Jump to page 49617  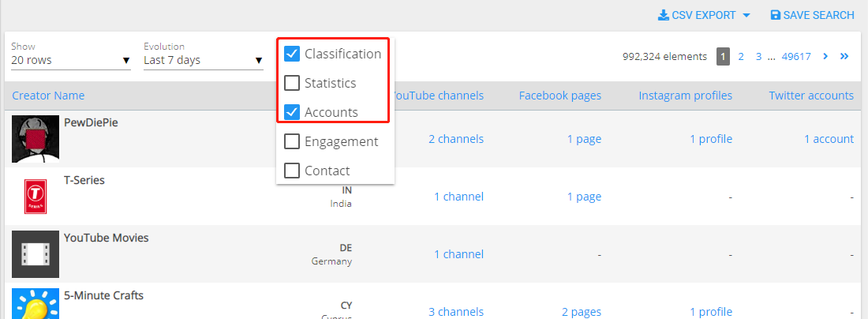[796, 57]
